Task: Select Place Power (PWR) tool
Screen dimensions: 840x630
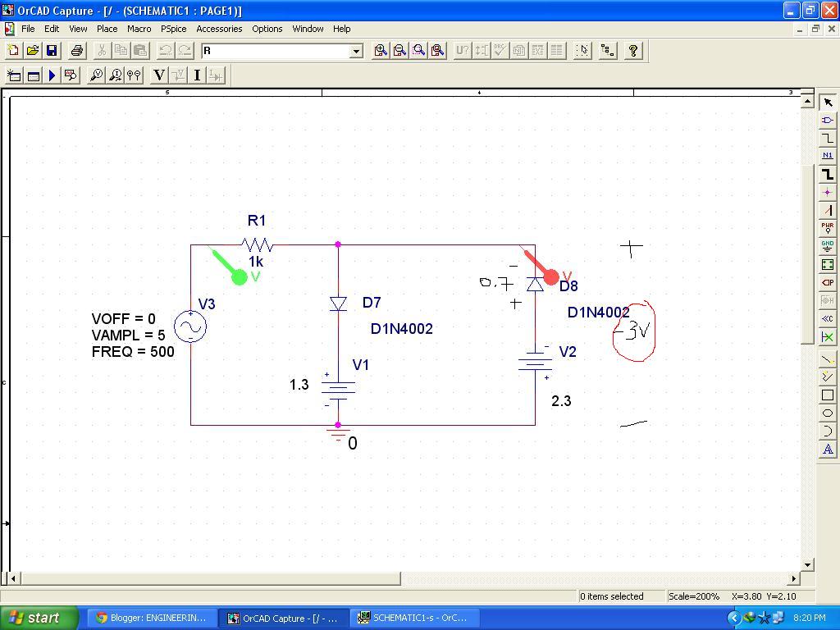Action: tap(828, 228)
